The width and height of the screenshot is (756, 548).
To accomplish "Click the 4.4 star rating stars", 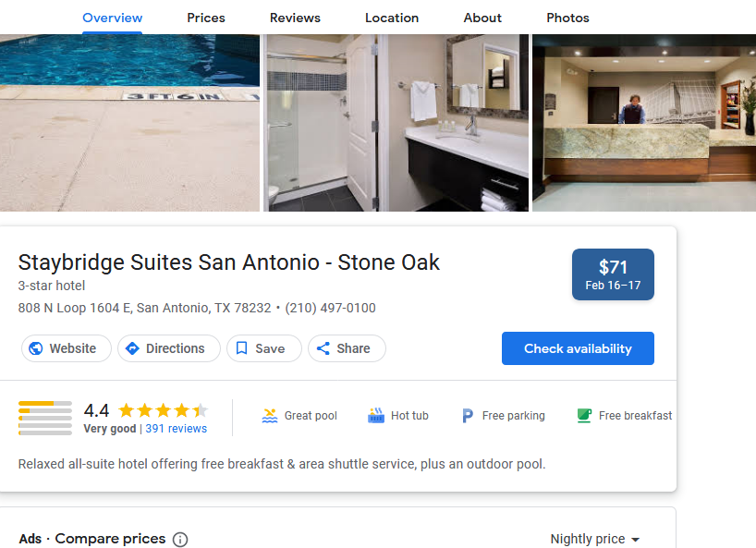I will 163,410.
